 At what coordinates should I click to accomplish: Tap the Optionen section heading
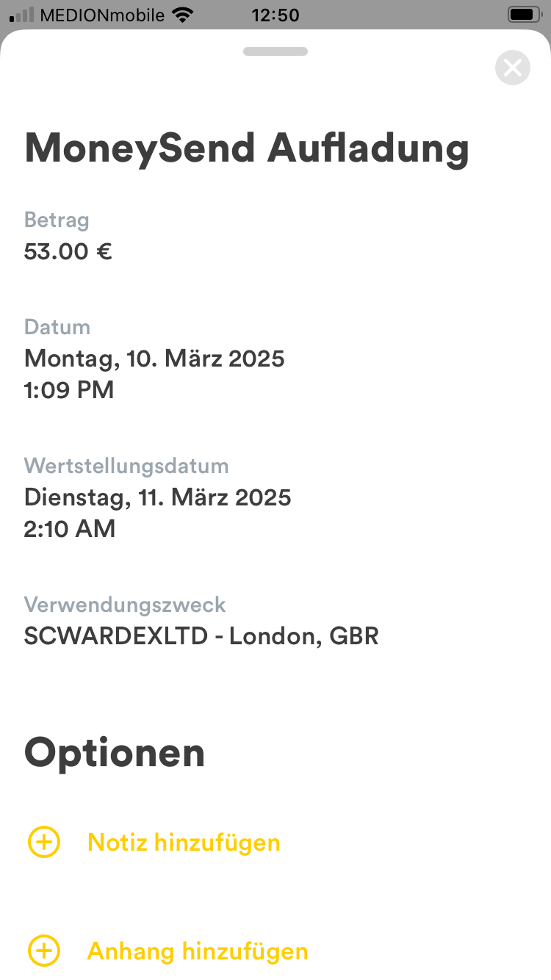pyautogui.click(x=115, y=752)
